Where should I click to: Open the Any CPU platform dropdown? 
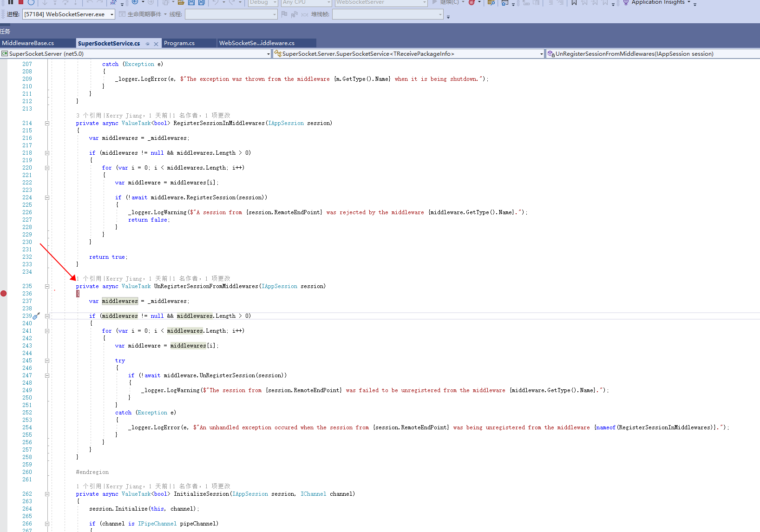tap(306, 2)
